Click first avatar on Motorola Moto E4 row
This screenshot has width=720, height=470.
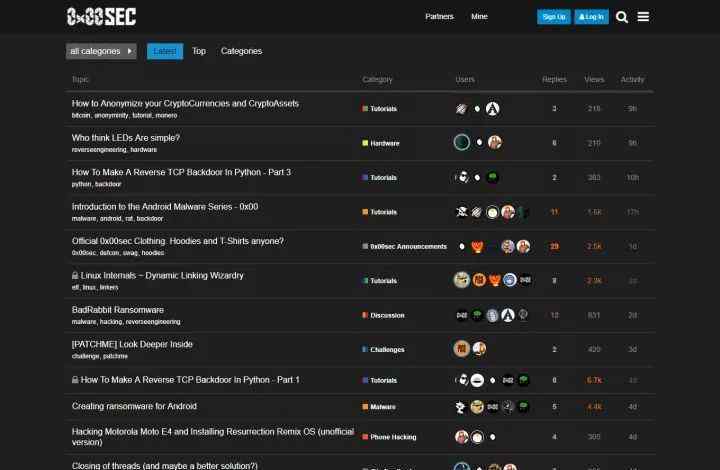(461, 437)
